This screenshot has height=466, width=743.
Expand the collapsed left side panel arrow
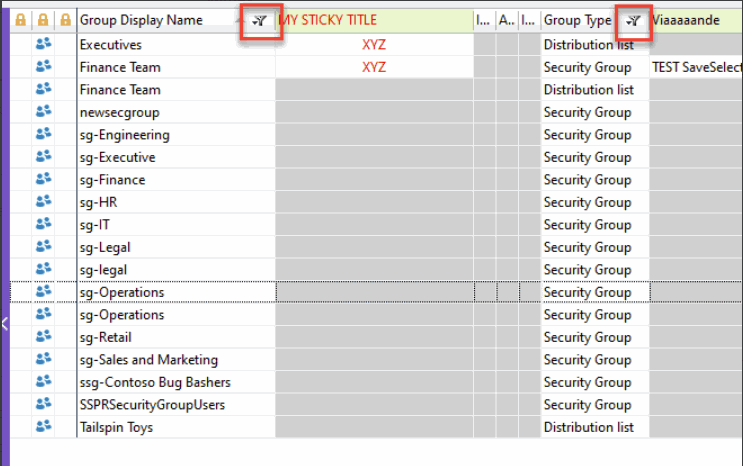(x=4, y=323)
